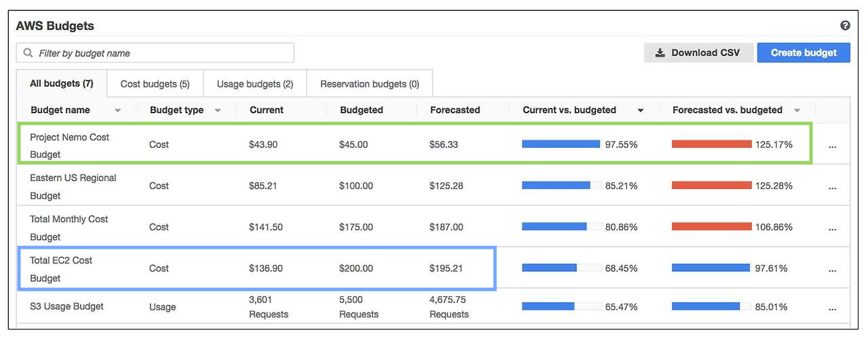Select the 5,500 Requests value
This screenshot has width=868, height=339.
pyautogui.click(x=359, y=306)
